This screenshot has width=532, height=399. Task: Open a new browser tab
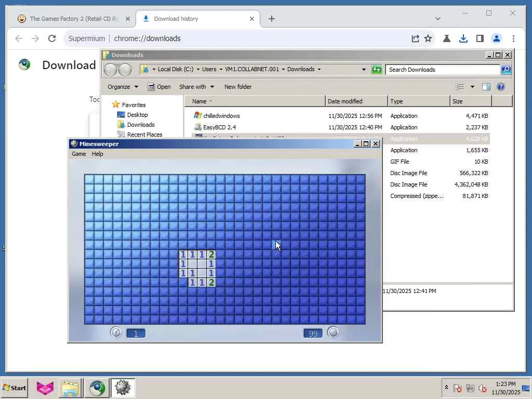pos(271,19)
